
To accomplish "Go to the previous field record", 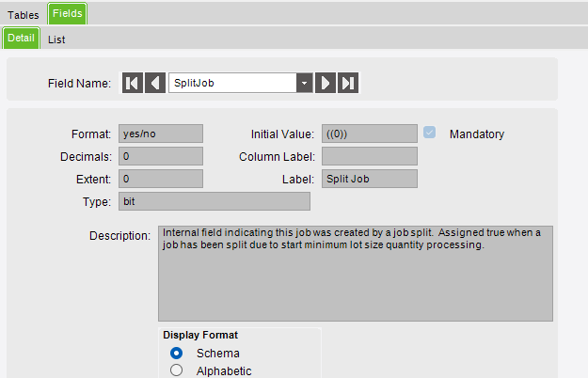I will [x=155, y=83].
